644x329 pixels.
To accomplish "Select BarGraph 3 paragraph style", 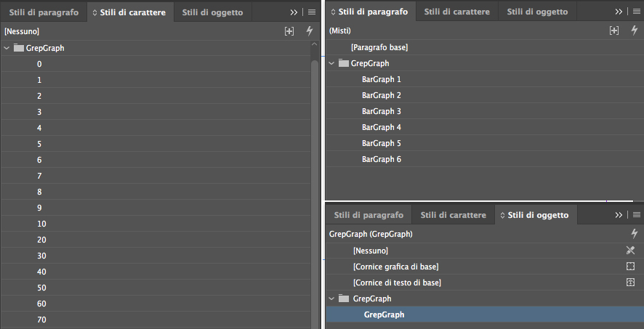I will point(485,111).
